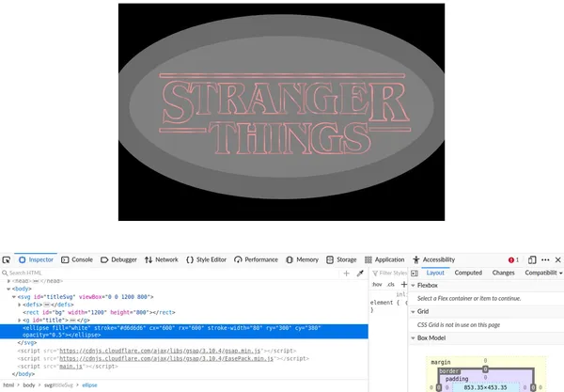Click the html breadcrumb

[8, 385]
